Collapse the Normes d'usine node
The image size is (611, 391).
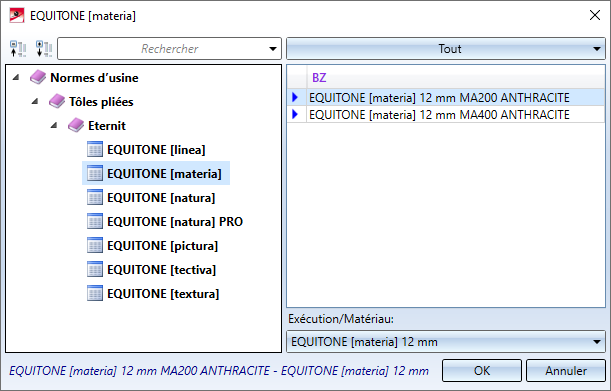coord(16,78)
